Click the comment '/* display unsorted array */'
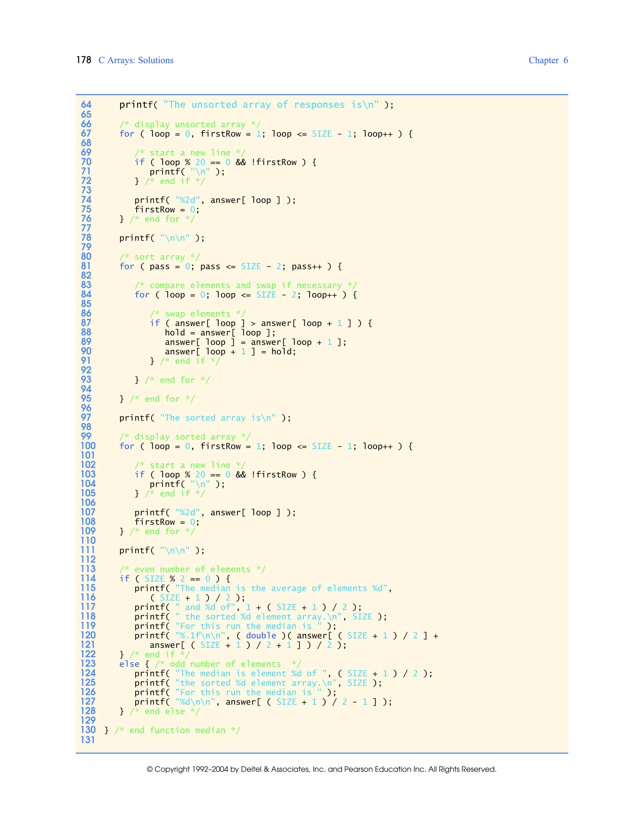The image size is (644, 833). [190, 124]
